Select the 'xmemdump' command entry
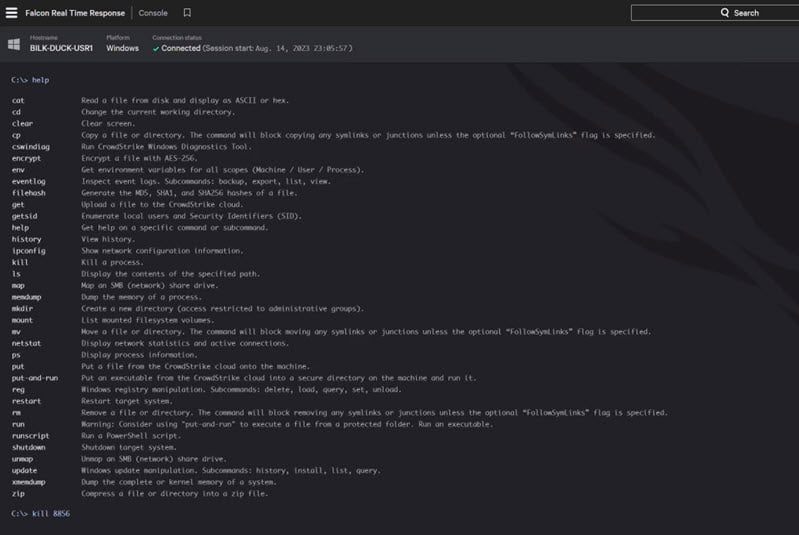 coord(30,482)
